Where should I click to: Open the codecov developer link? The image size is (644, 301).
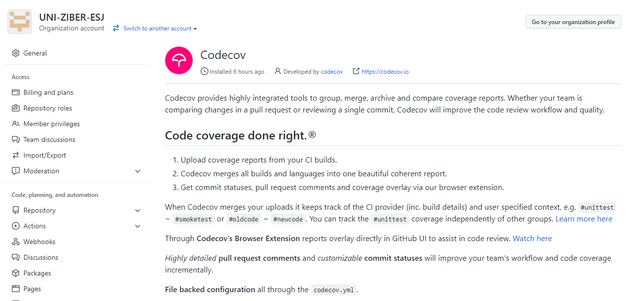click(x=332, y=72)
